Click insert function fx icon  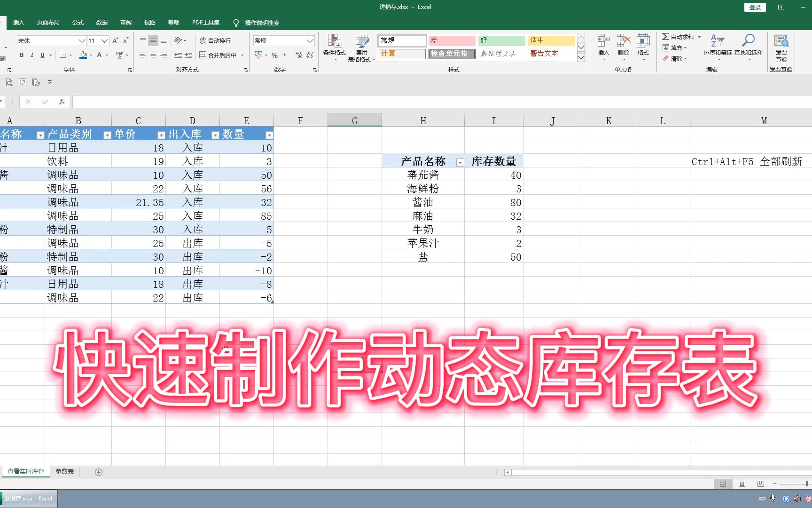62,102
